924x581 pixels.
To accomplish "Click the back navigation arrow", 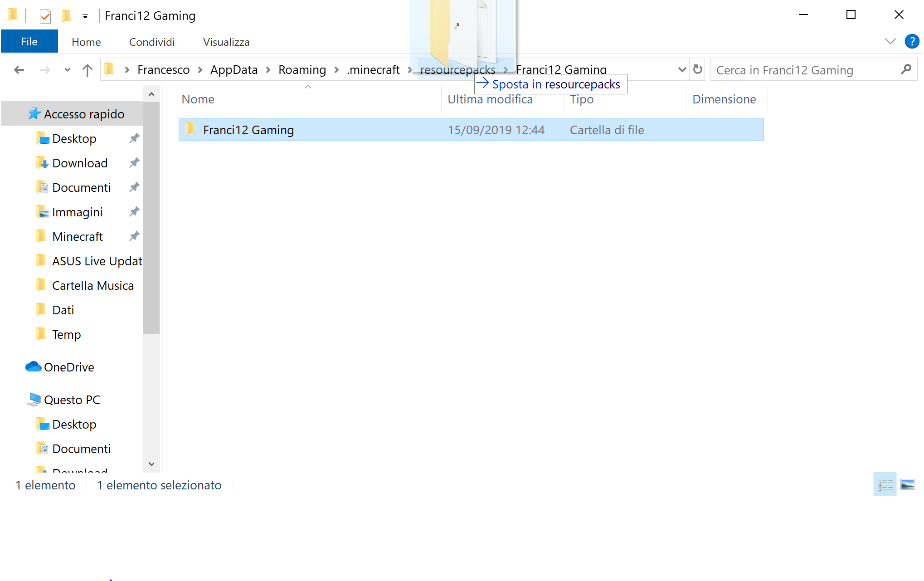I will tap(19, 69).
